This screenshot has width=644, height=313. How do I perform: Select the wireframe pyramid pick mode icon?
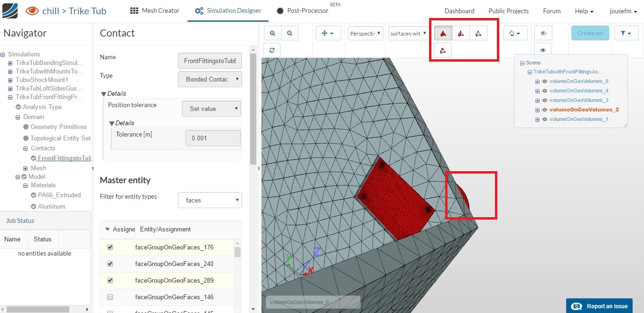[478, 33]
